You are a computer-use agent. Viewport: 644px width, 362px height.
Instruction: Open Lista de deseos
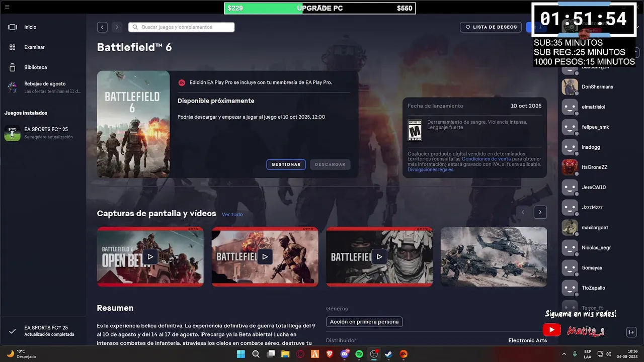tap(491, 27)
